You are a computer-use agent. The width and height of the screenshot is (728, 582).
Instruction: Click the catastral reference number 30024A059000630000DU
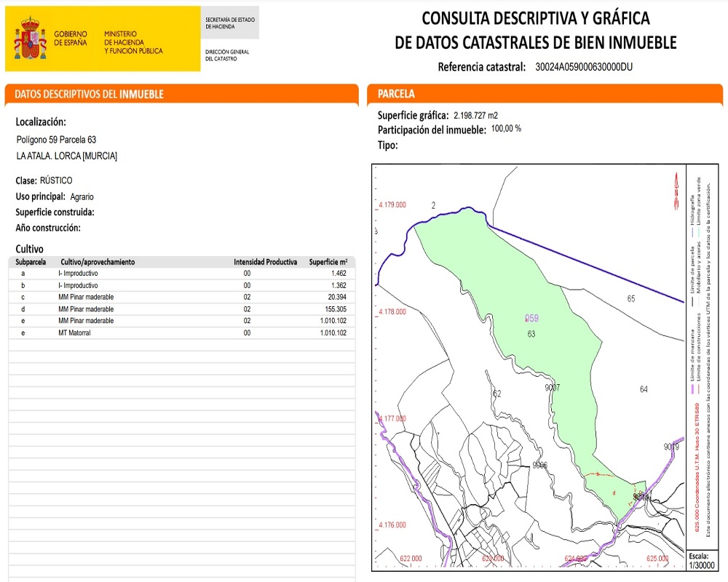coord(583,67)
